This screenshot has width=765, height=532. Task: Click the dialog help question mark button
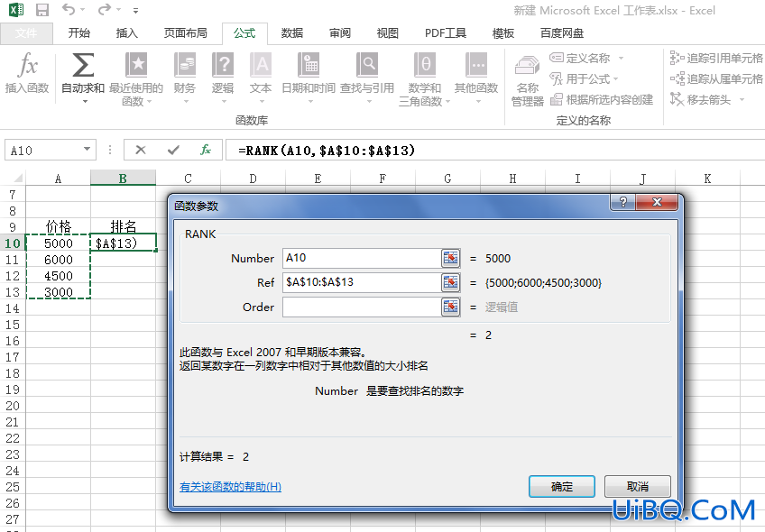[623, 202]
